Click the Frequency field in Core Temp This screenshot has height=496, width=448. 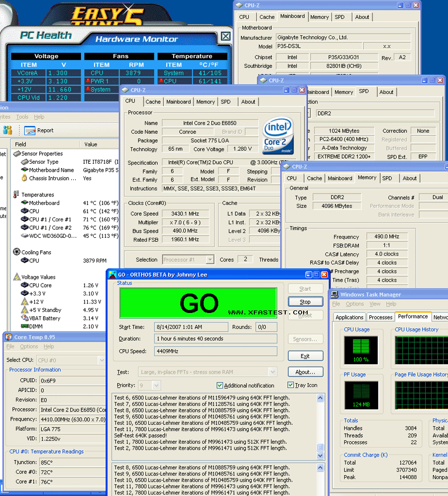click(73, 419)
